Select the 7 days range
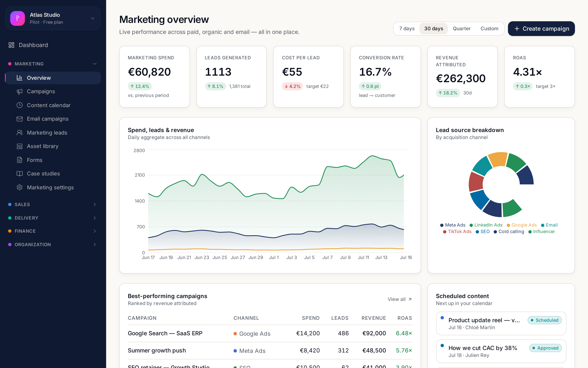The image size is (588, 368). click(407, 29)
